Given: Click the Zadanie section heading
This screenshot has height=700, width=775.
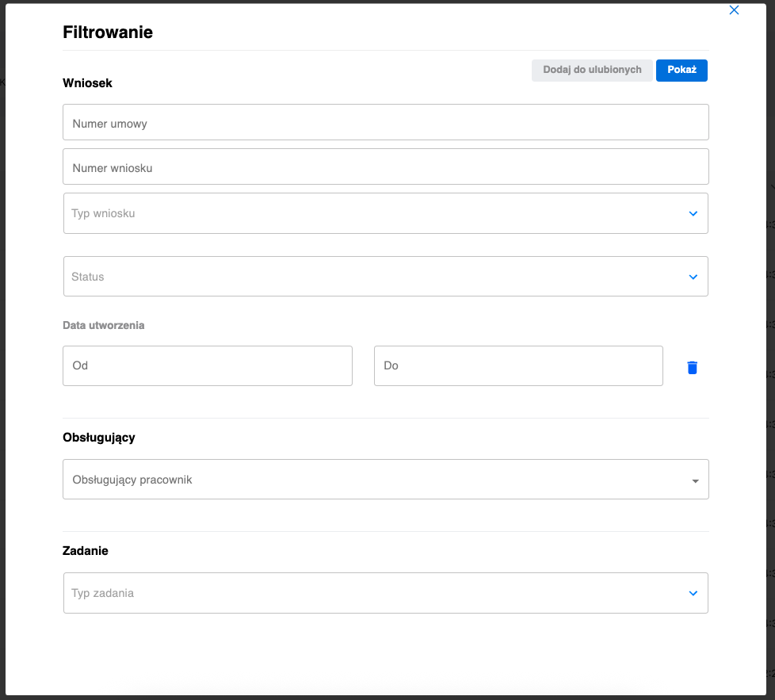Looking at the screenshot, I should pyautogui.click(x=86, y=551).
